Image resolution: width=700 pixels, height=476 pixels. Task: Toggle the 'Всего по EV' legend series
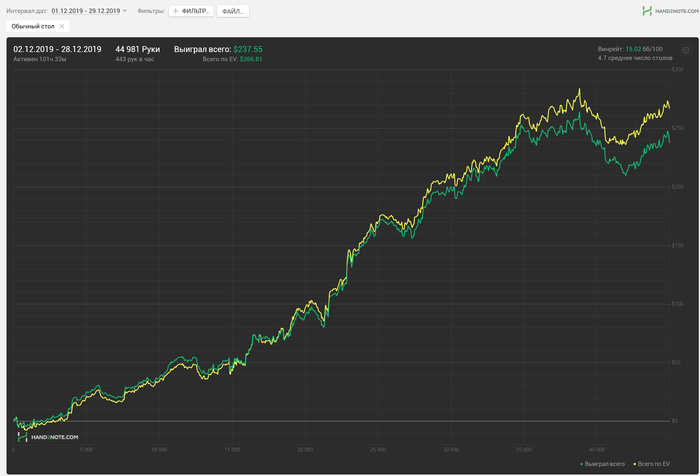[652, 464]
